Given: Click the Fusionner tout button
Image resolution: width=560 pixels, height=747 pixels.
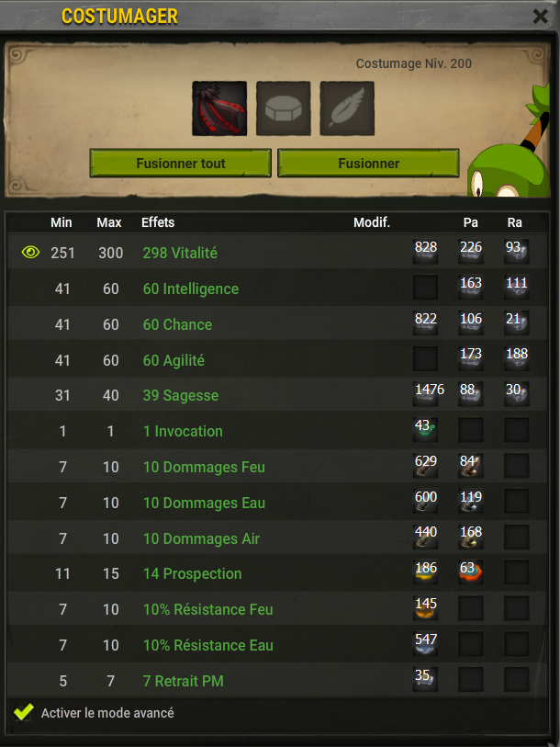Looking at the screenshot, I should coord(181,163).
